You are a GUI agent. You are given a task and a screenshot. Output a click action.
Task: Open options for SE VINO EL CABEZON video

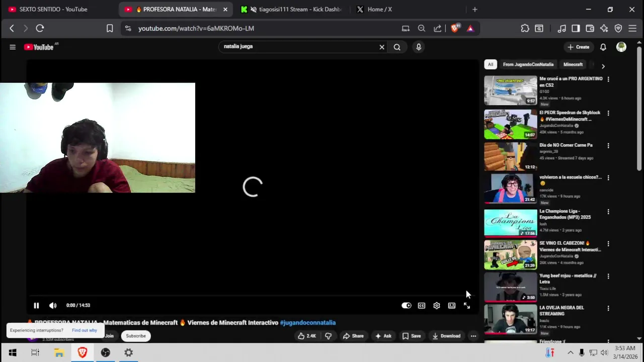click(608, 243)
